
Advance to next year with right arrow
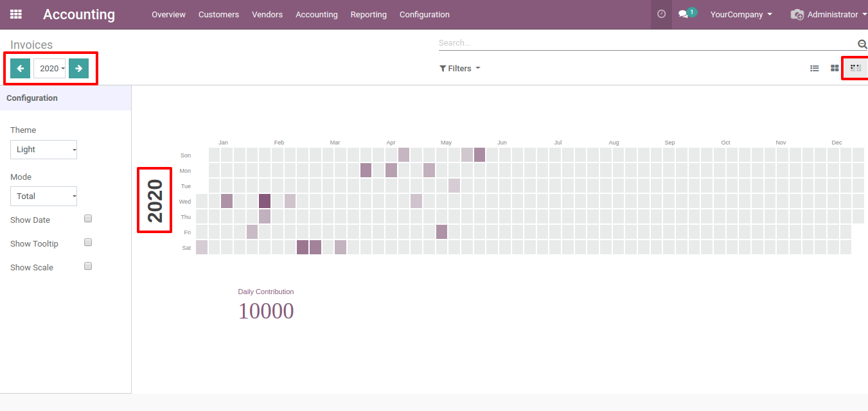(x=78, y=68)
